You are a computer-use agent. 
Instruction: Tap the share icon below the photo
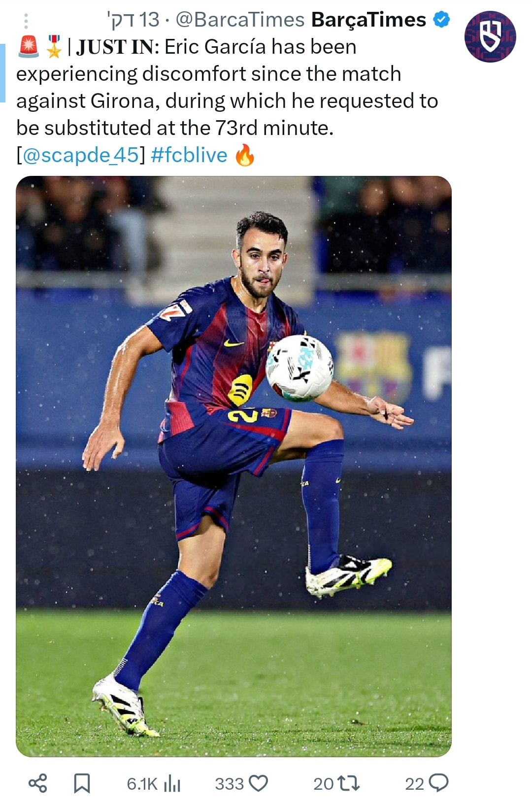coord(38,783)
